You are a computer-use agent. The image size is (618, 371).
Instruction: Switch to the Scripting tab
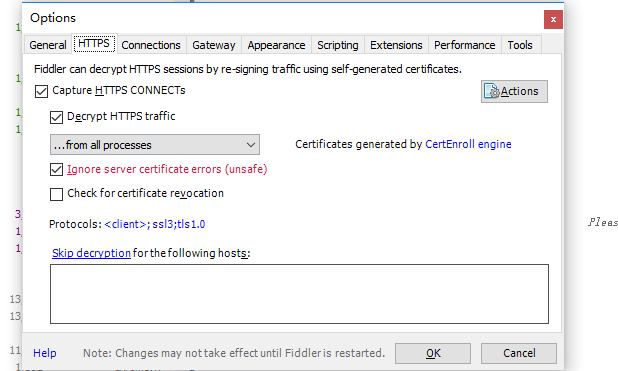tap(338, 45)
